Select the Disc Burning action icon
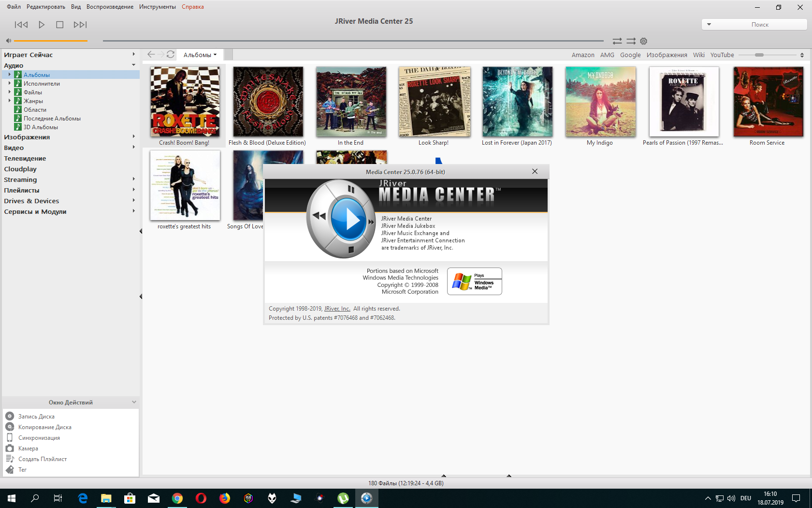This screenshot has width=812, height=508. tap(10, 416)
